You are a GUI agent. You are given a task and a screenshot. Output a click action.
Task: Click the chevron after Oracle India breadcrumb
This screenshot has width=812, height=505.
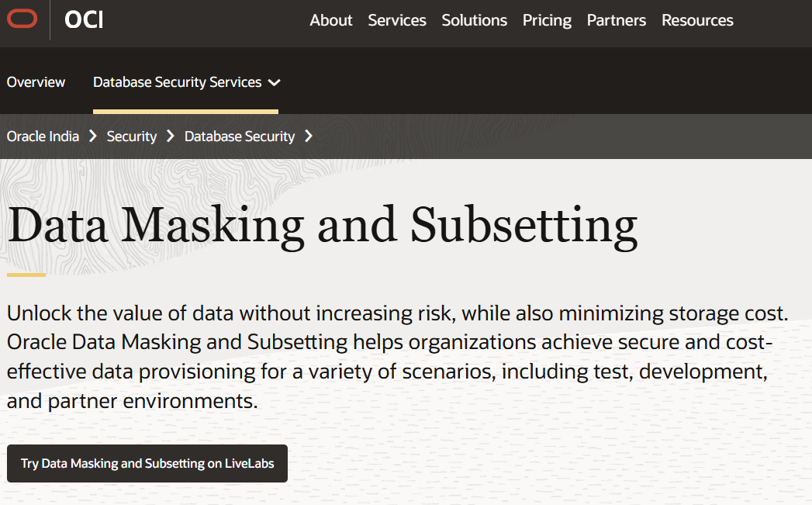click(92, 136)
